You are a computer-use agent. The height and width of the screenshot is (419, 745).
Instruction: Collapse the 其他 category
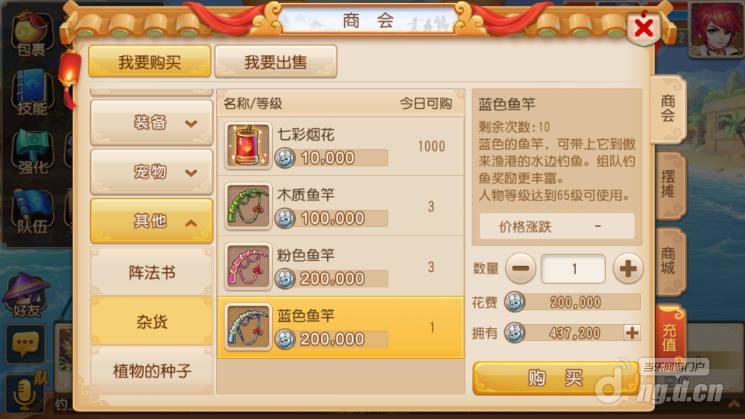(152, 221)
